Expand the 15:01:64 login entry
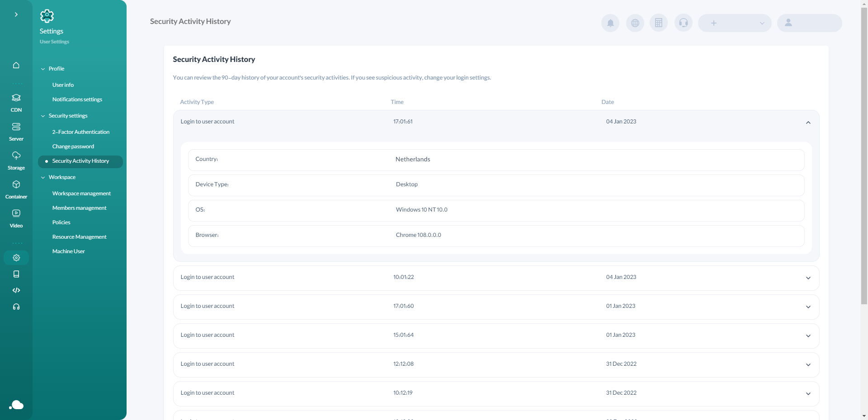 808,336
